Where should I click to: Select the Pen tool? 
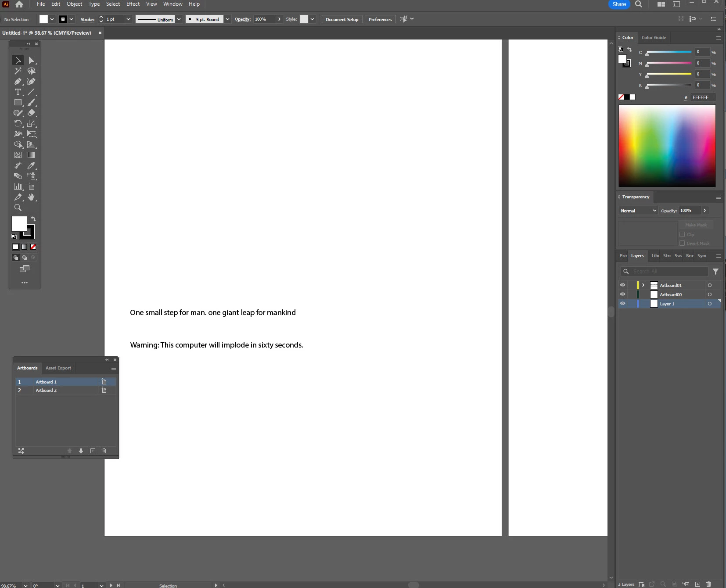coord(18,81)
